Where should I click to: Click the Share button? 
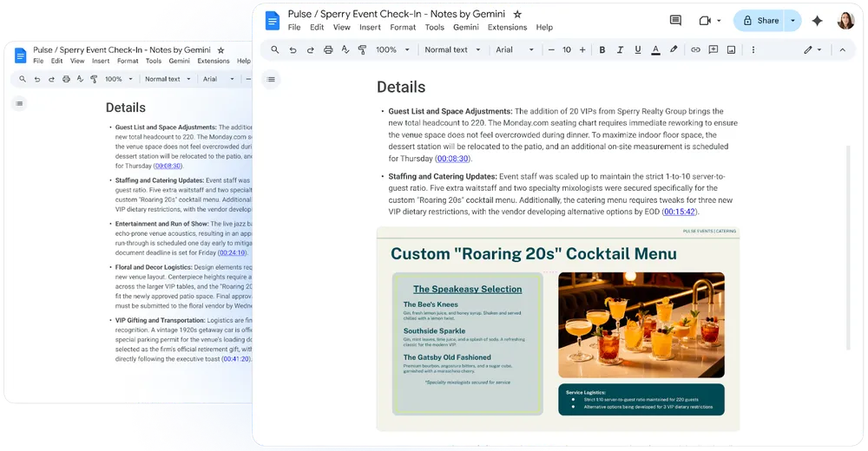click(x=760, y=21)
